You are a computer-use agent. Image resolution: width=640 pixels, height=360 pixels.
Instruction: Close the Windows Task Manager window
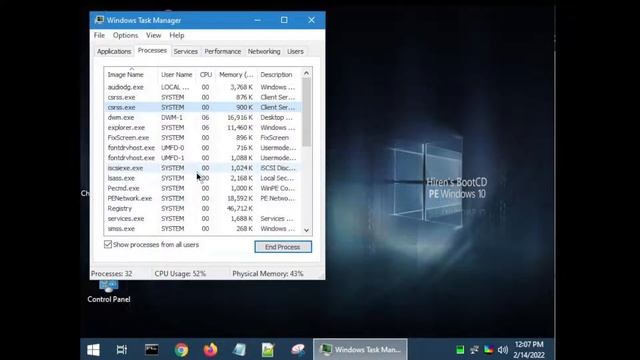tap(311, 20)
